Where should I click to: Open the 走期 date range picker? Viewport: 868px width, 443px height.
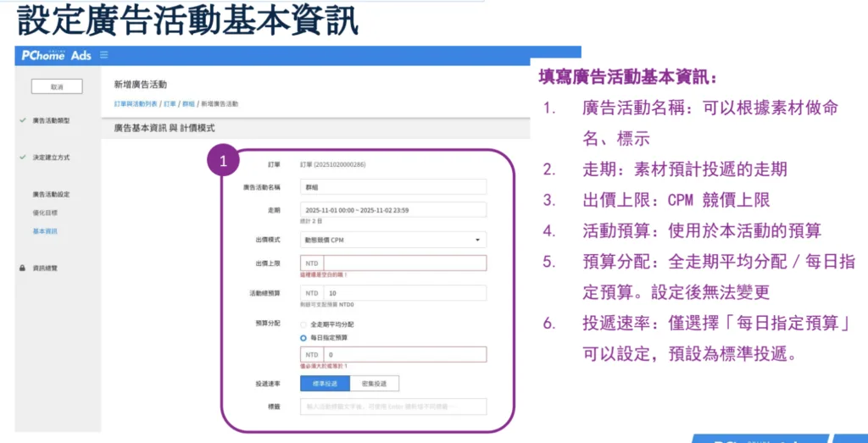[393, 209]
